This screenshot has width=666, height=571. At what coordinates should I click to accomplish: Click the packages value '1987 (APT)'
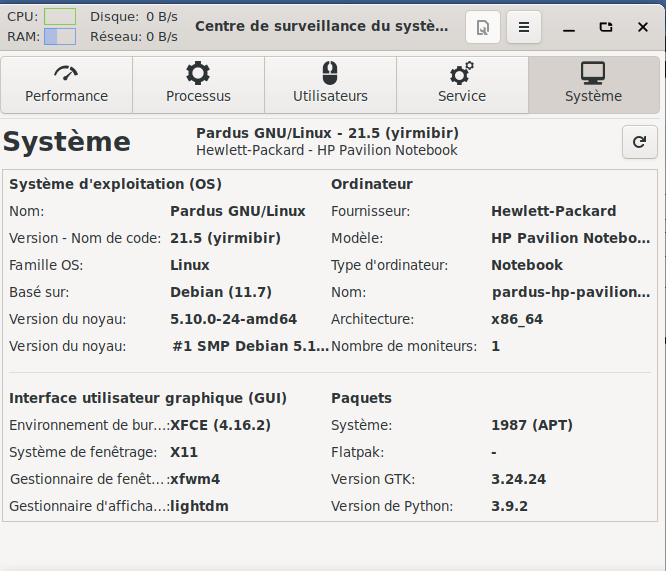point(532,425)
